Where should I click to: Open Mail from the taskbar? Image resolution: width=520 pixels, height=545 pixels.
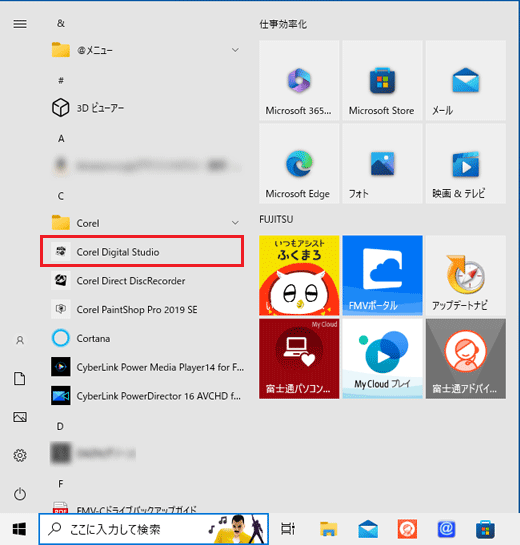[368, 529]
